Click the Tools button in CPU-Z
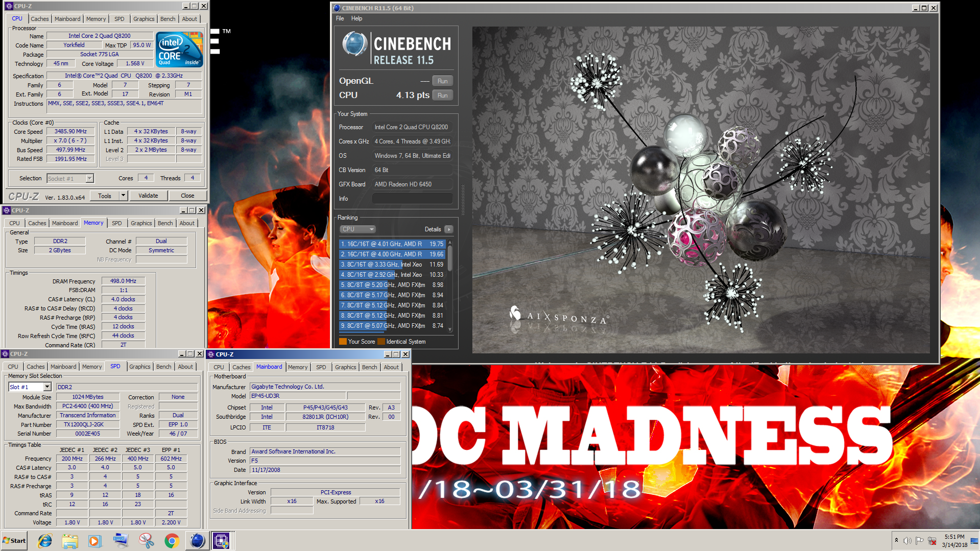 pos(105,196)
